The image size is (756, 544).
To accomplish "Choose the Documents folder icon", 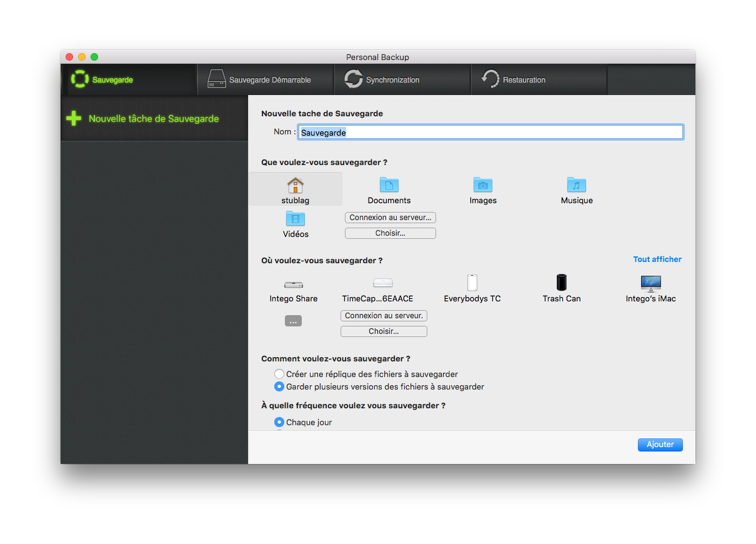I will click(x=389, y=184).
